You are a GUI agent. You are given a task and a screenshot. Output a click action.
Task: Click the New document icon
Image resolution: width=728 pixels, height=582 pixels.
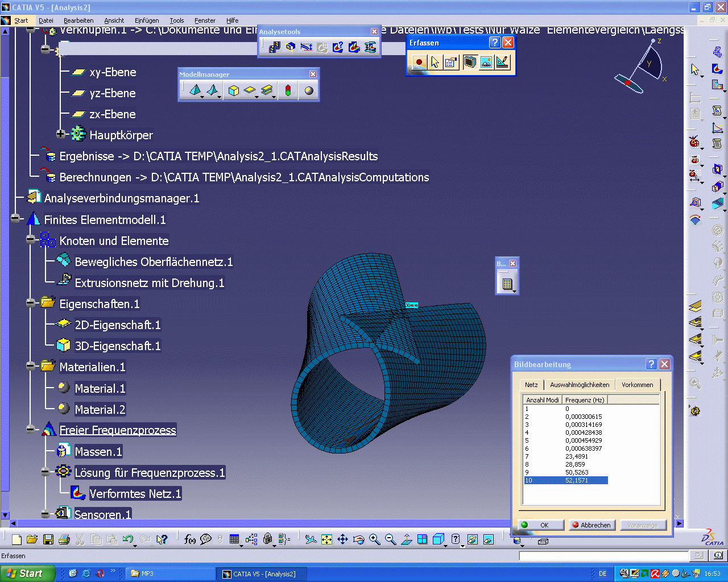pos(16,539)
